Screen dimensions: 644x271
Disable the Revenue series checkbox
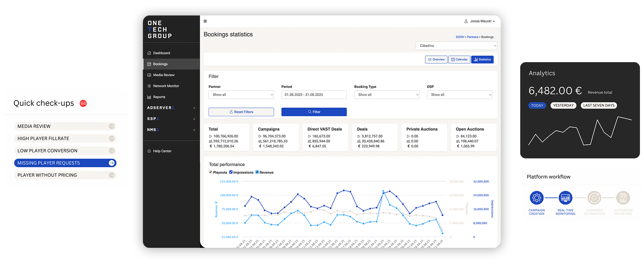click(257, 172)
